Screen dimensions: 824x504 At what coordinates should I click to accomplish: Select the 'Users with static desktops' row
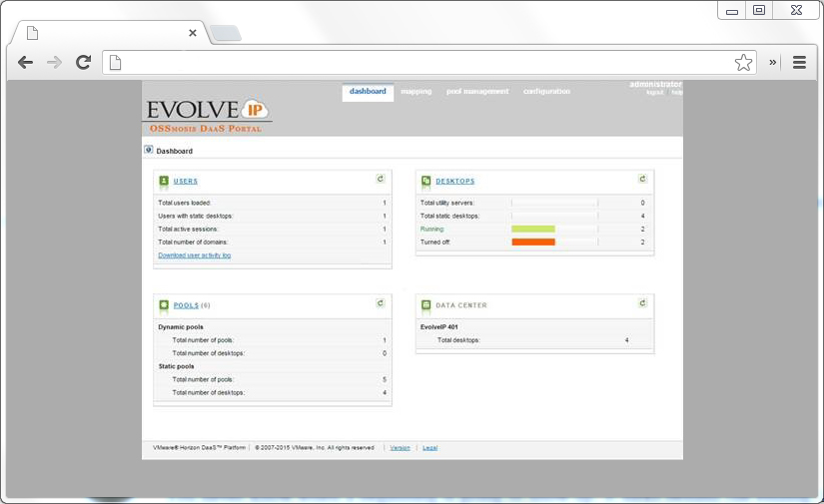[273, 216]
